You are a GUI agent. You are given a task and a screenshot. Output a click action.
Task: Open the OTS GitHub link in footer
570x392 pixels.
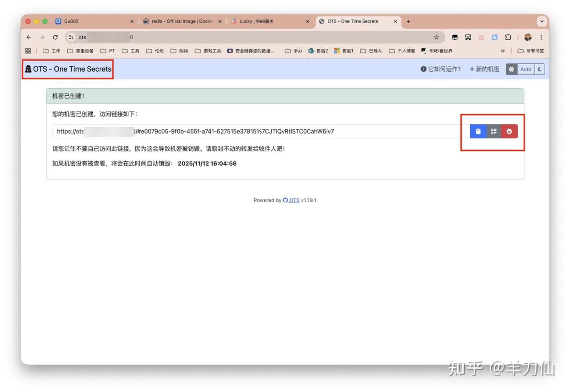(291, 200)
